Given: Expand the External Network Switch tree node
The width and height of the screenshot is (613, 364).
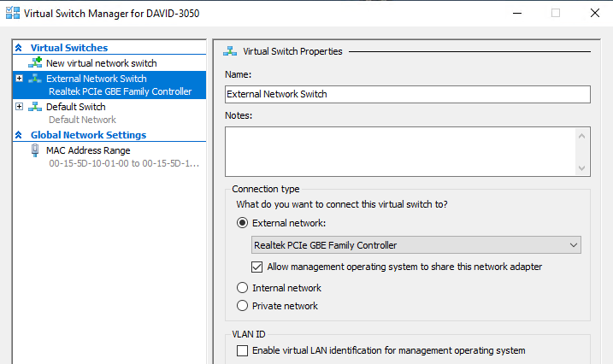Looking at the screenshot, I should coord(19,79).
